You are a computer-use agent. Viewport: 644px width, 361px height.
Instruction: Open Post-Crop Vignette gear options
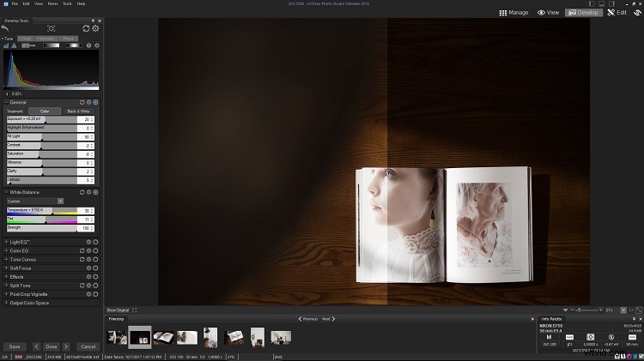point(88,294)
